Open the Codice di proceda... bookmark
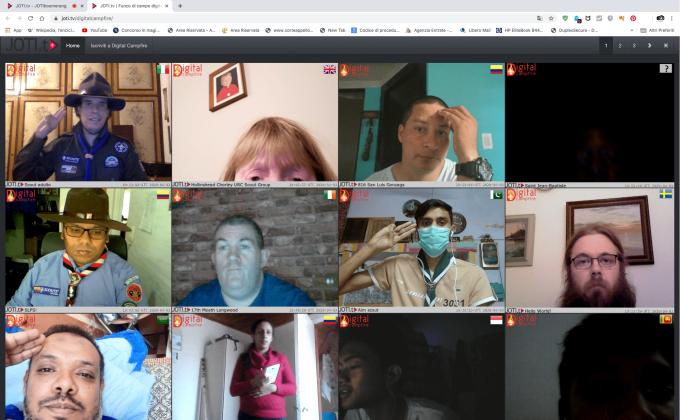 (x=375, y=30)
